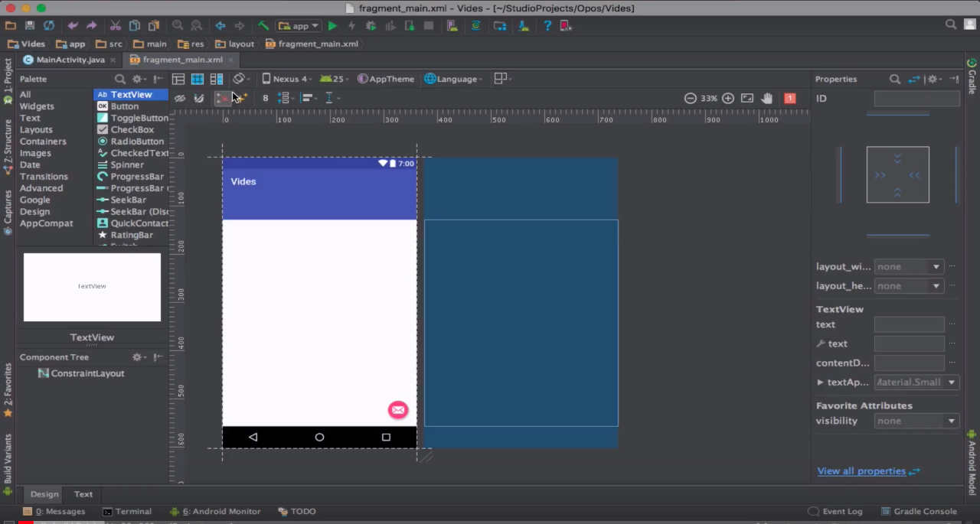Run the app with green play button
This screenshot has height=524, width=980.
pos(332,26)
